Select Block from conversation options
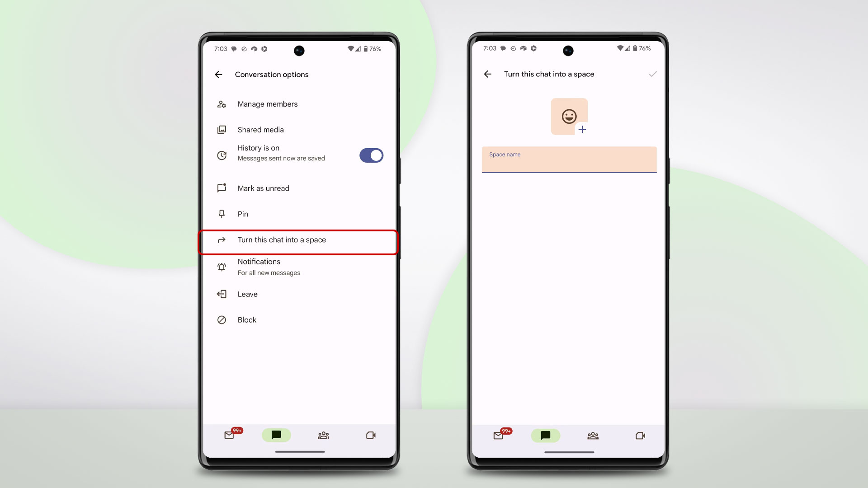 pos(247,319)
